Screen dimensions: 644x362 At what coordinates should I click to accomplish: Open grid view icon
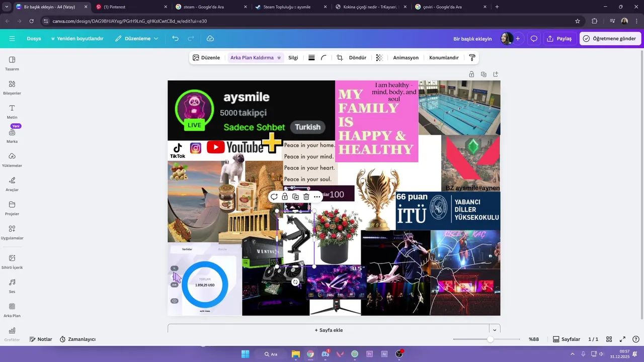609,339
